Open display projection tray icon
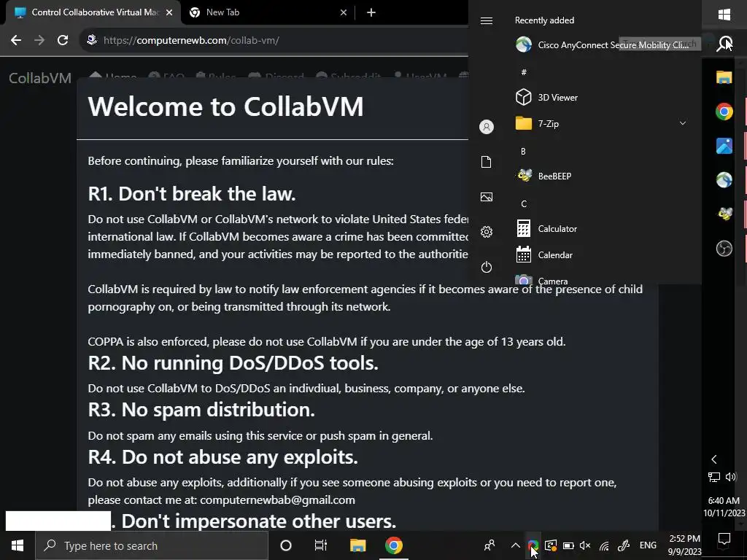The image size is (747, 560). point(550,545)
